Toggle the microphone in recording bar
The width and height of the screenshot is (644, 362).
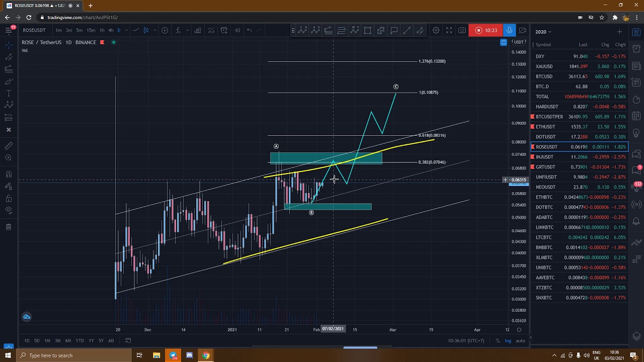pyautogui.click(x=509, y=30)
